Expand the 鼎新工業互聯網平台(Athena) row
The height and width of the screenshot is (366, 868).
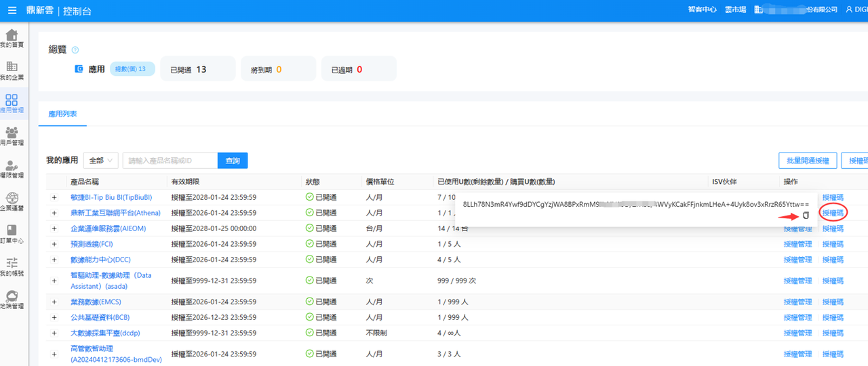tap(54, 213)
